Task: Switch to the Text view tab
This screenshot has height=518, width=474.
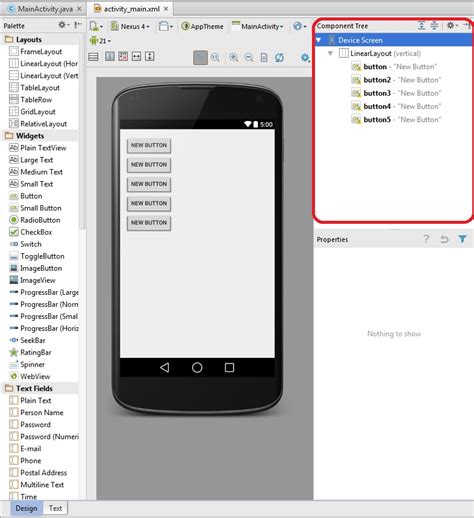Action: click(55, 508)
